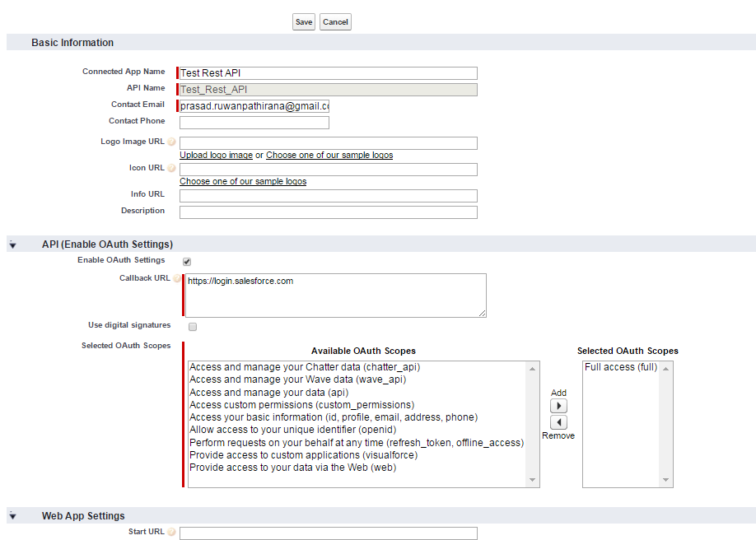Click sample logos link under Icon URL

click(x=243, y=182)
